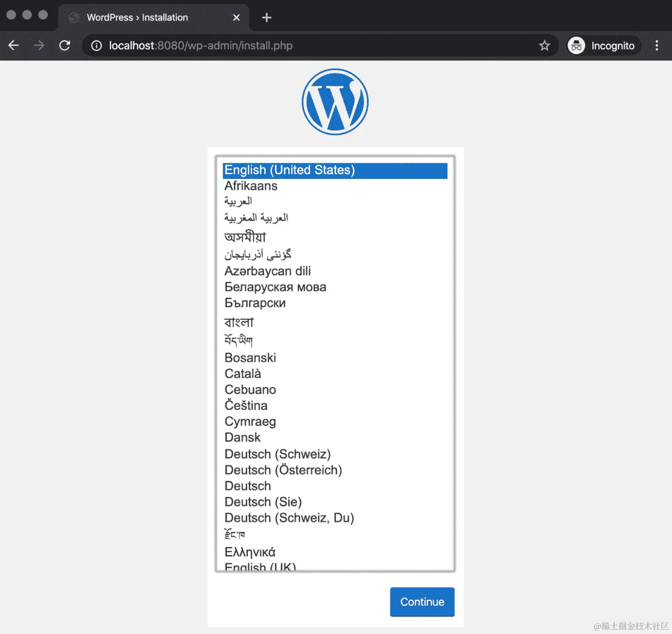Click the Incognito badge icon
Viewport: 672px width, 634px height.
pos(576,45)
